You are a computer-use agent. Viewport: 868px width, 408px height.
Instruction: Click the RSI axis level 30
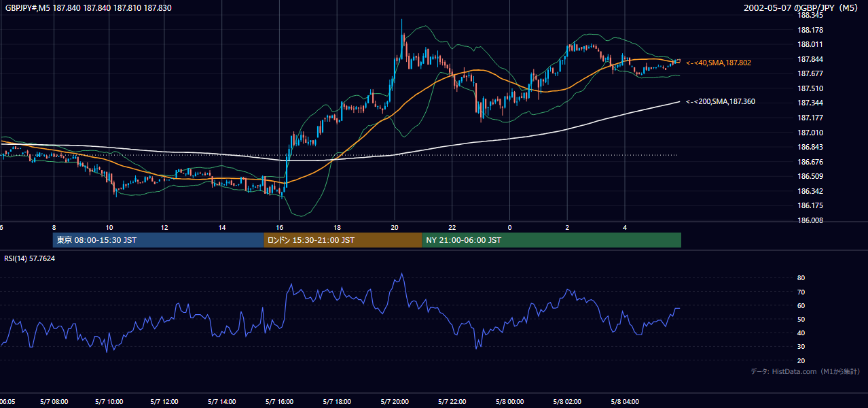coord(801,346)
